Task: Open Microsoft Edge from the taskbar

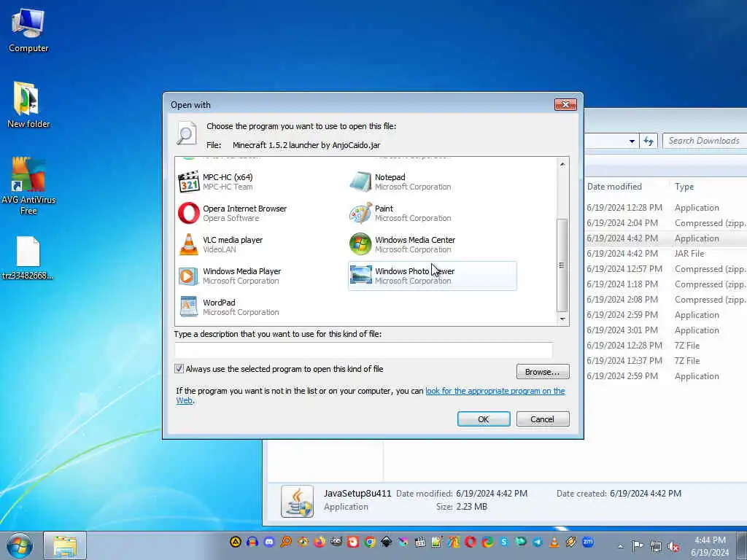Action: (x=487, y=542)
